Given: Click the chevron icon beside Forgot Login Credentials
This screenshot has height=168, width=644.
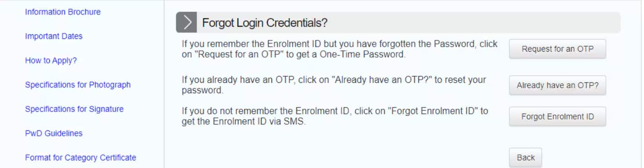Looking at the screenshot, I should 186,23.
